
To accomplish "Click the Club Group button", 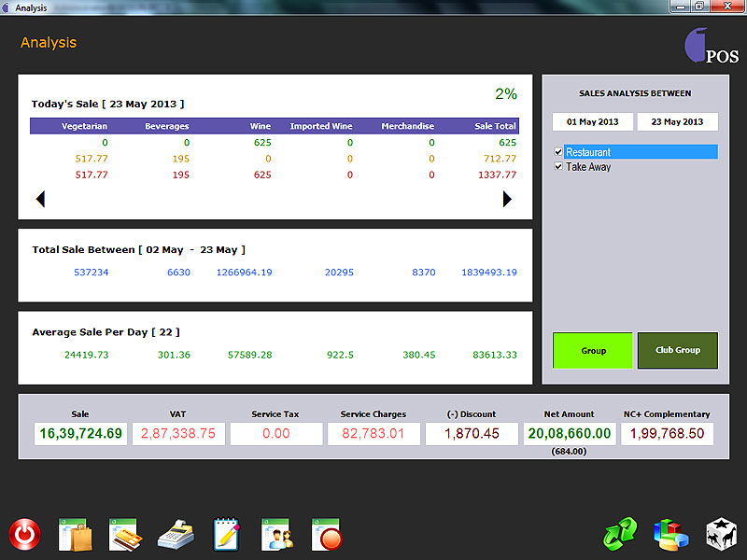I will (677, 350).
